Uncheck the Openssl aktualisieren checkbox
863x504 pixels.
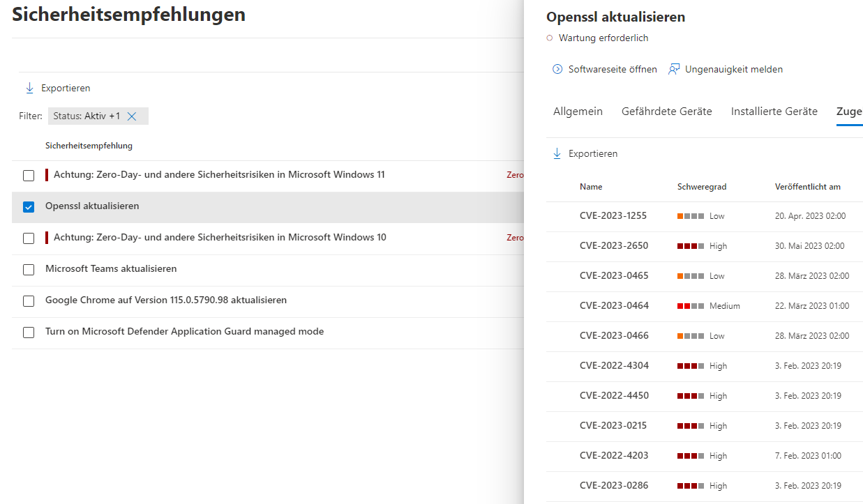[x=29, y=206]
